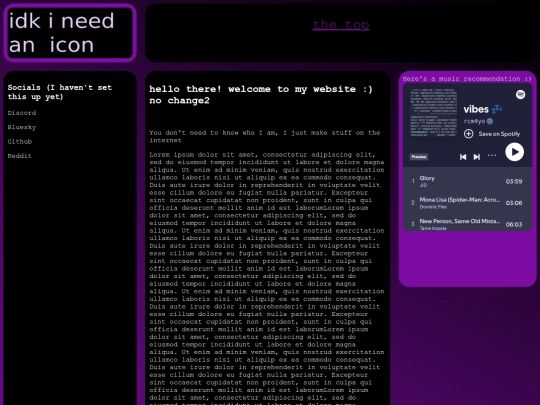Screen dimensions: 540x405
Task: Click the 03:06 duration of Mona Lisa
Action: pyautogui.click(x=514, y=203)
